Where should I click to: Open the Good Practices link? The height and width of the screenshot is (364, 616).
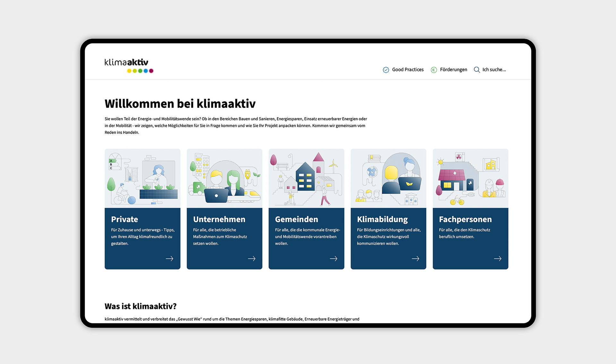click(408, 70)
